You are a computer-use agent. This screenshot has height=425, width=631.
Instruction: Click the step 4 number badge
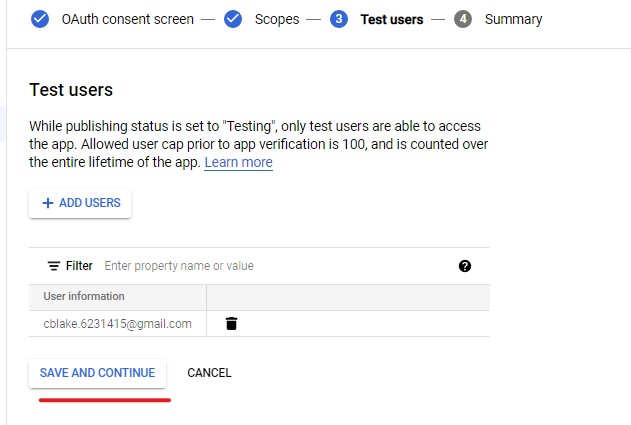tap(462, 19)
